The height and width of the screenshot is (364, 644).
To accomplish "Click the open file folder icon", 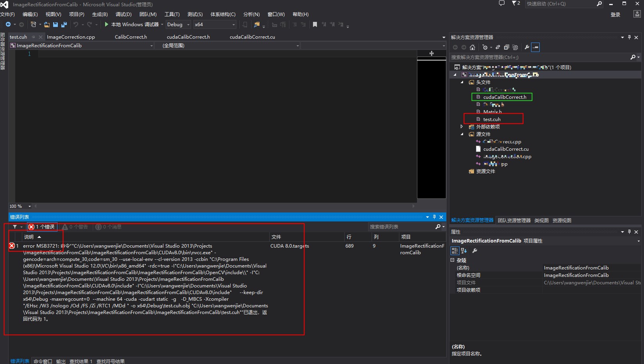I will tap(47, 25).
